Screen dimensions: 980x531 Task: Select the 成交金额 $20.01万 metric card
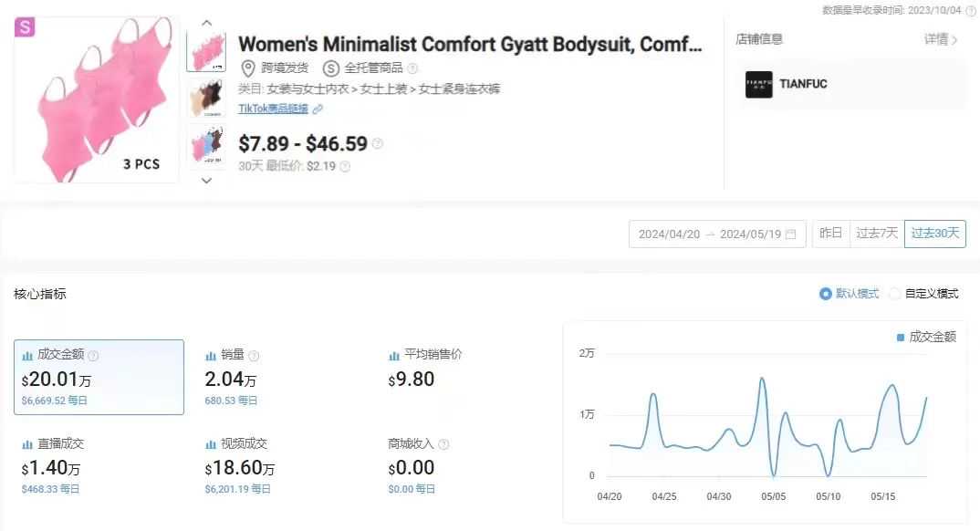tap(99, 378)
